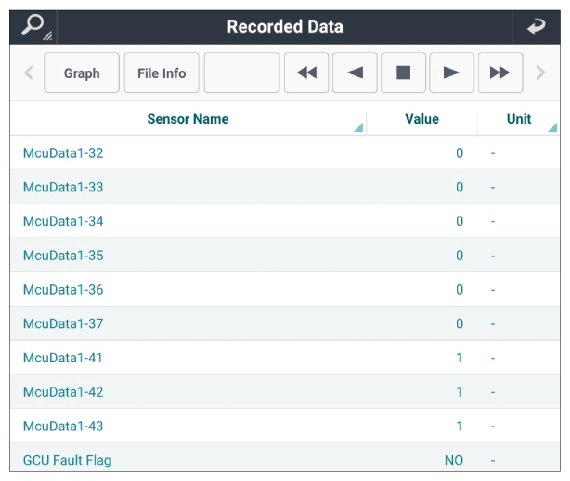The image size is (570, 481).
Task: Click the value 1 for McuData1-43
Action: (459, 426)
